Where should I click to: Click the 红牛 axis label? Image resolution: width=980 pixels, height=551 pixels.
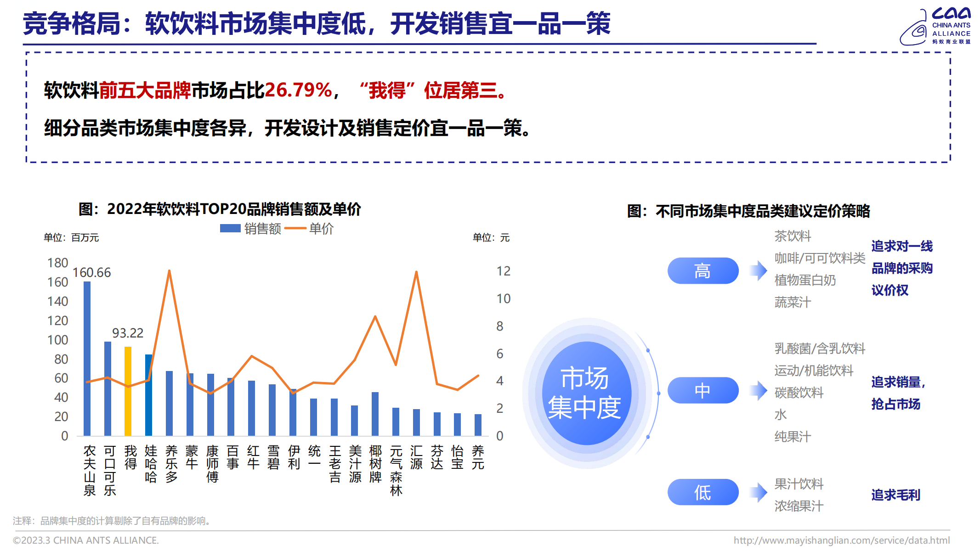[x=253, y=457]
